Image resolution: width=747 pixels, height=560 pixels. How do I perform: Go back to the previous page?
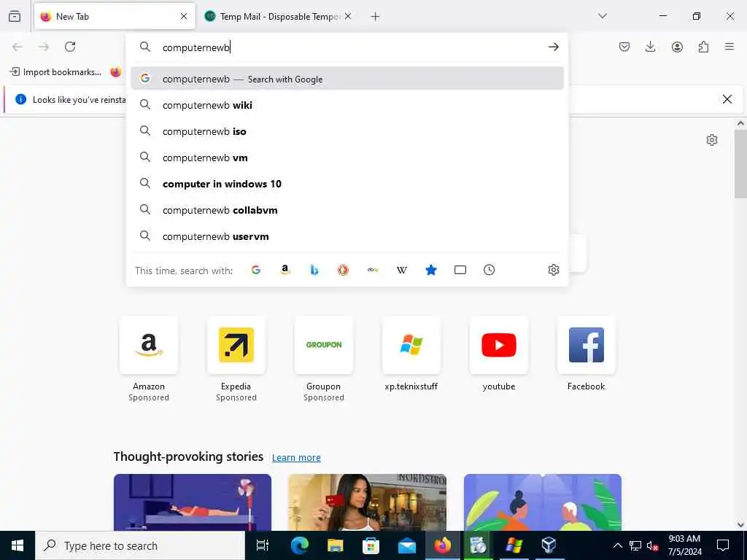click(x=18, y=47)
